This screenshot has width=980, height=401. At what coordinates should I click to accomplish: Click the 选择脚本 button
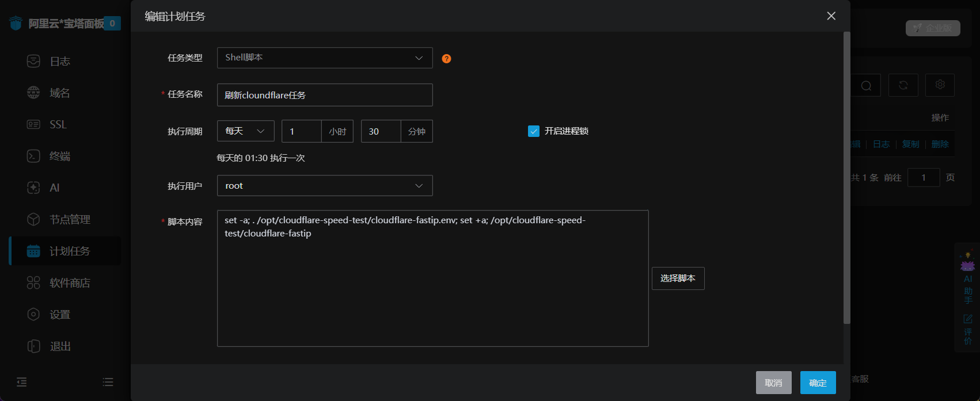point(678,278)
